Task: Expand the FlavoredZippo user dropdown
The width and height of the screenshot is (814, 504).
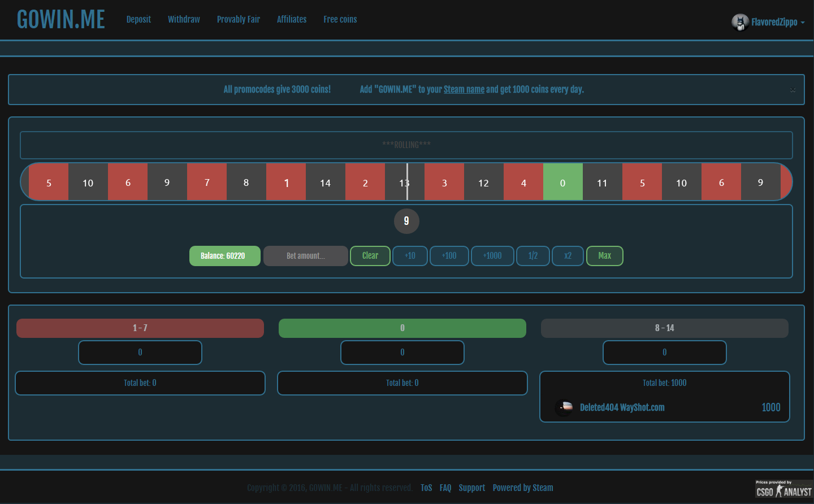Action: [x=778, y=22]
